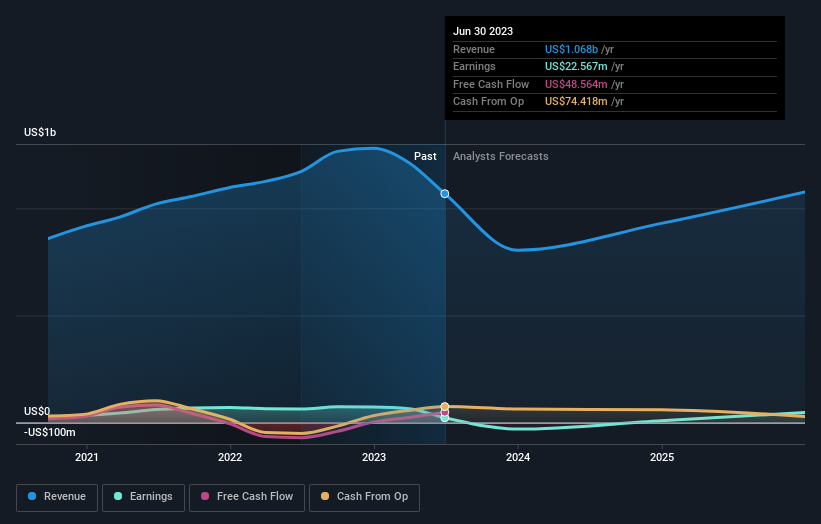This screenshot has height=524, width=821.
Task: Select the 2021 x-axis label
Action: (86, 457)
